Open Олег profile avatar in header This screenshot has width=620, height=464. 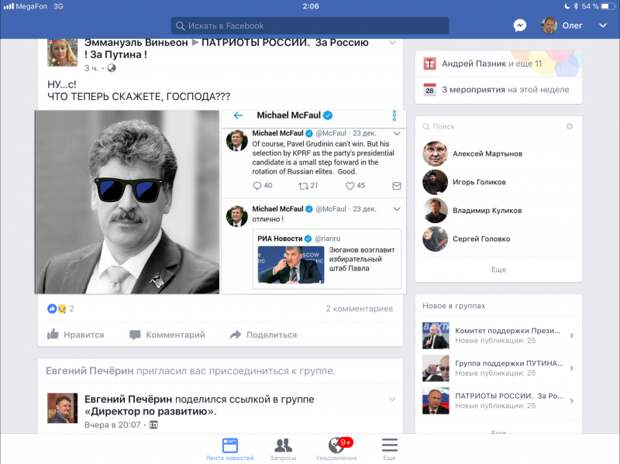549,25
